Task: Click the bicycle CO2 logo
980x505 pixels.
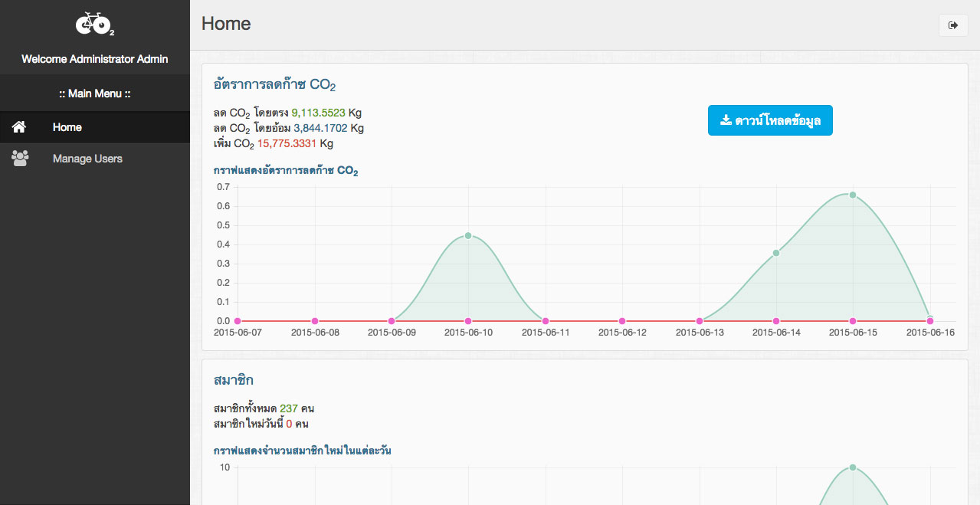Action: tap(95, 25)
